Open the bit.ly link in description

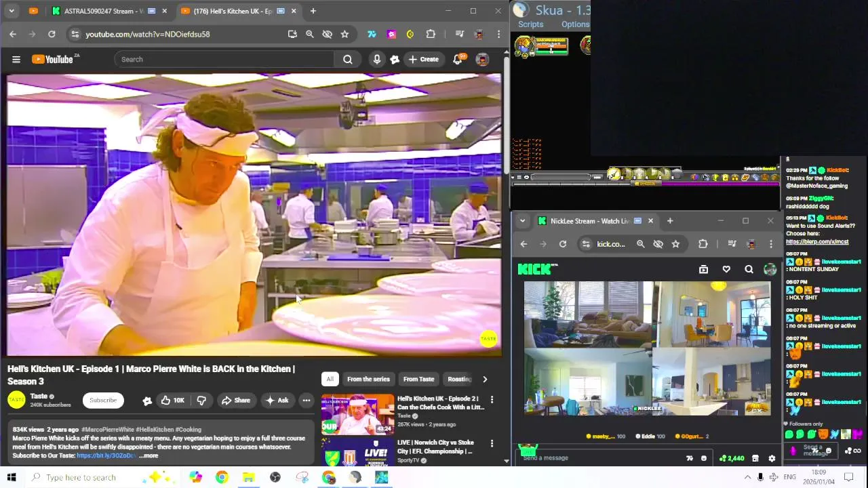click(x=106, y=455)
